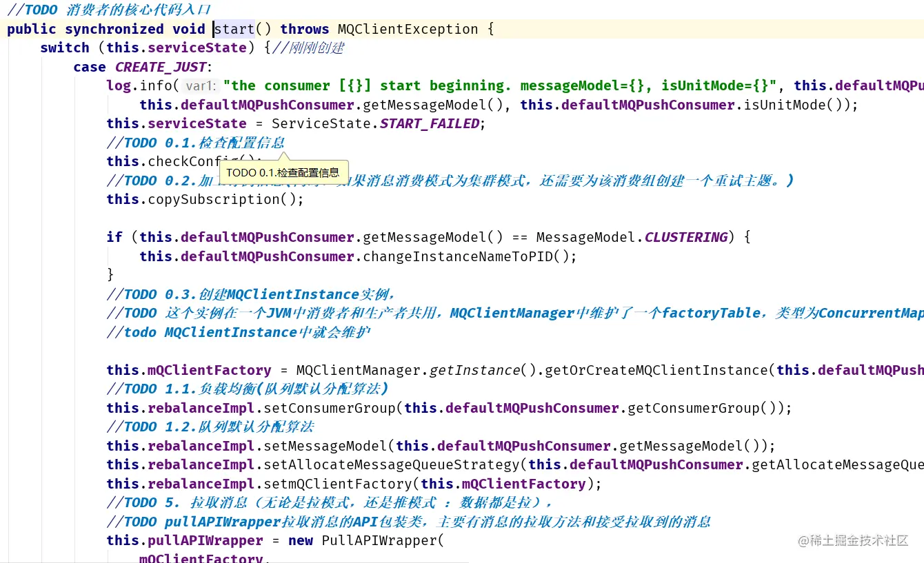This screenshot has height=563, width=924.
Task: Click the start method name
Action: tap(234, 29)
